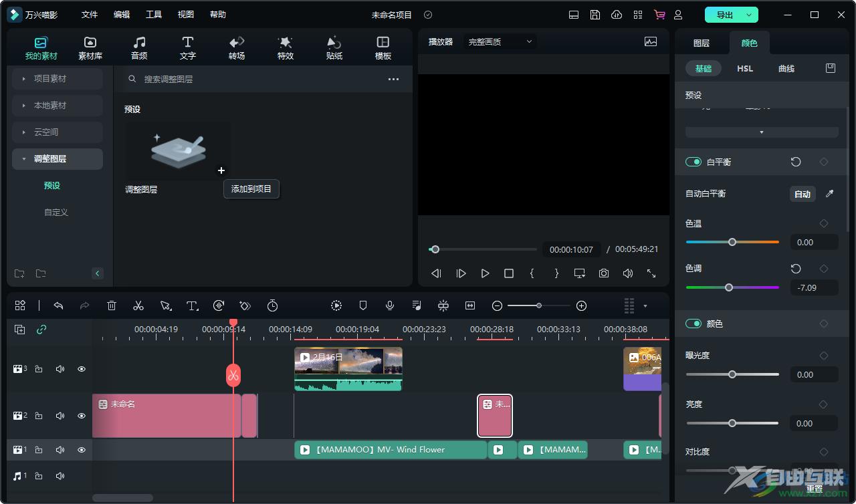Switch to the 曲线 curves tab
The image size is (856, 504).
pos(786,68)
